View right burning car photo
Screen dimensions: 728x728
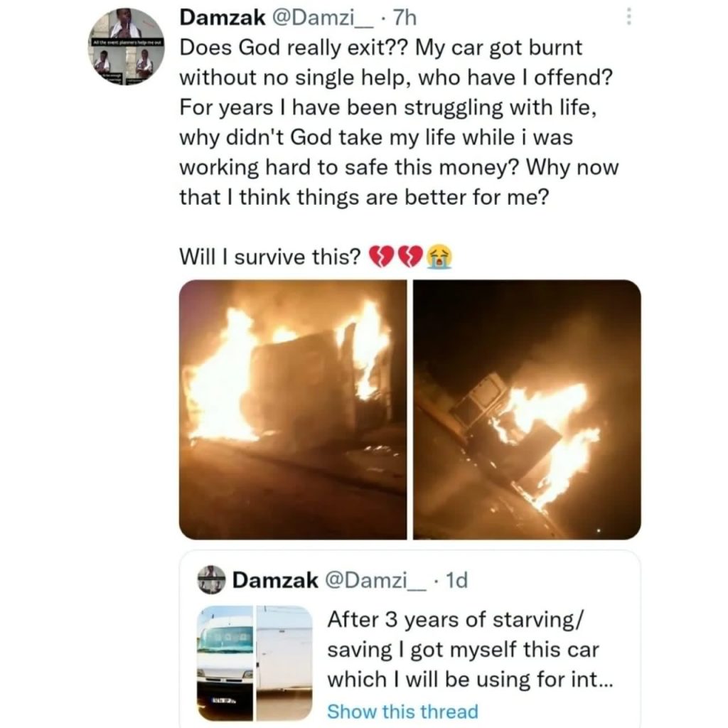(x=527, y=409)
